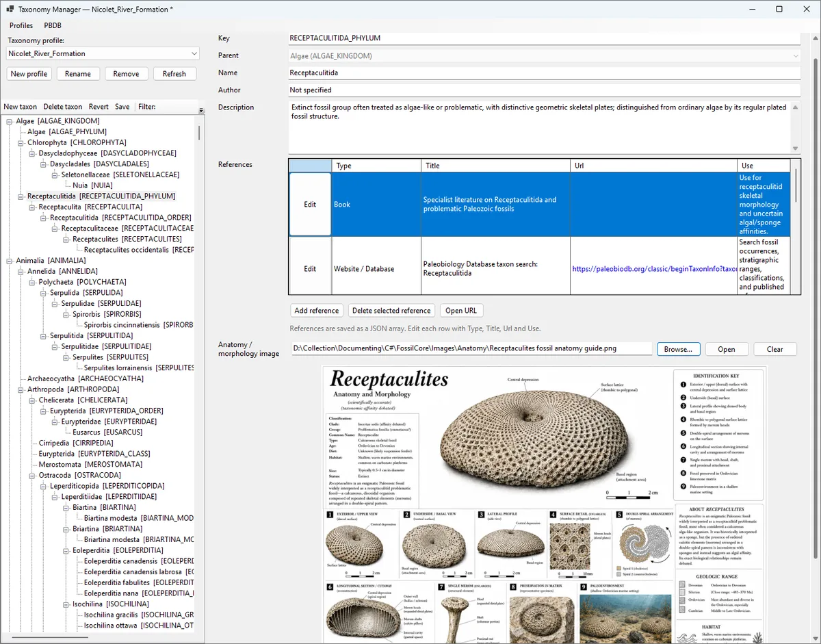The image size is (821, 644).
Task: Click Save in the toolbar
Action: (122, 107)
